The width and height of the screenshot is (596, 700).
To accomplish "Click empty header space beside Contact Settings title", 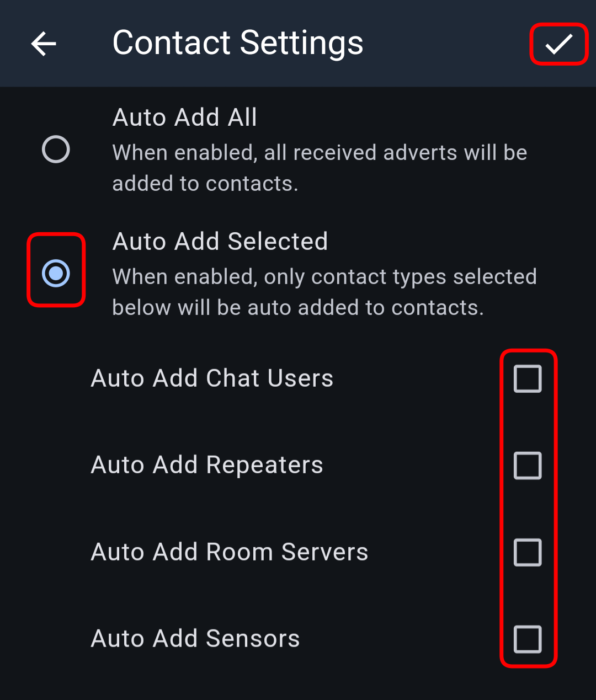I will tap(447, 44).
